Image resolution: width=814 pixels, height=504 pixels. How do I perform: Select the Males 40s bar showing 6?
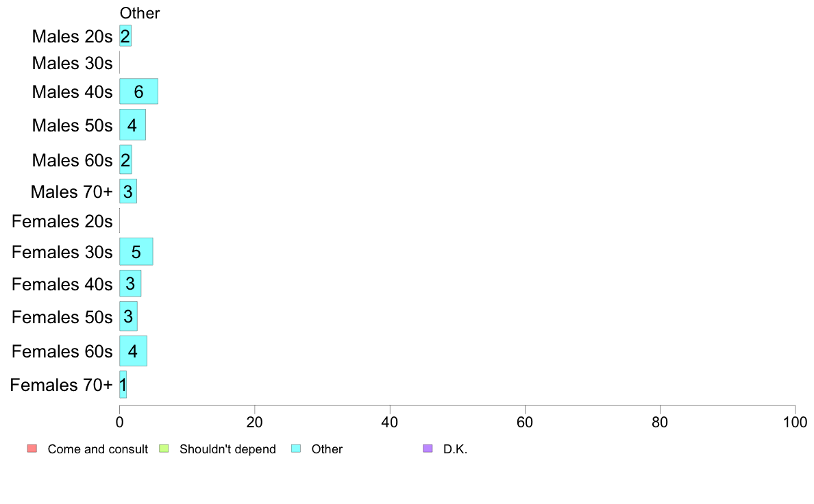point(138,91)
